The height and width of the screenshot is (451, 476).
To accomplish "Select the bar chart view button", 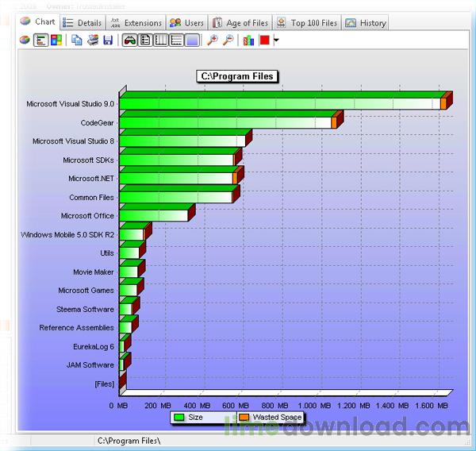I will [x=41, y=40].
